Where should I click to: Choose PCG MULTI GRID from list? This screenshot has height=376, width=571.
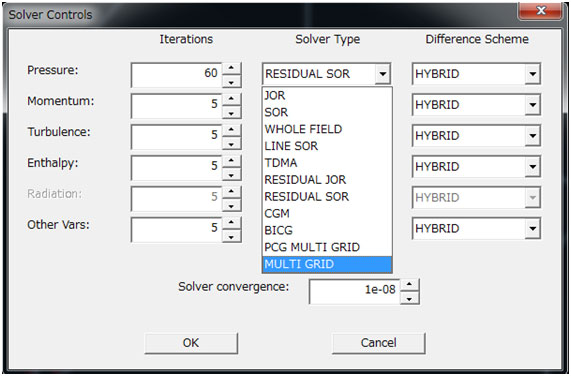pyautogui.click(x=327, y=247)
